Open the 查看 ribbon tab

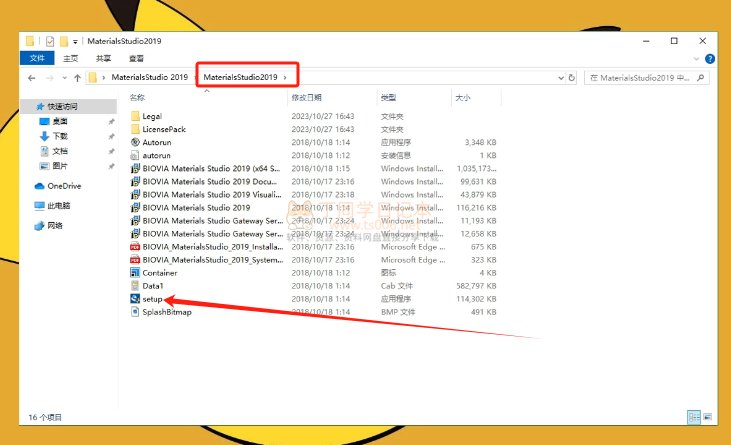pos(136,58)
